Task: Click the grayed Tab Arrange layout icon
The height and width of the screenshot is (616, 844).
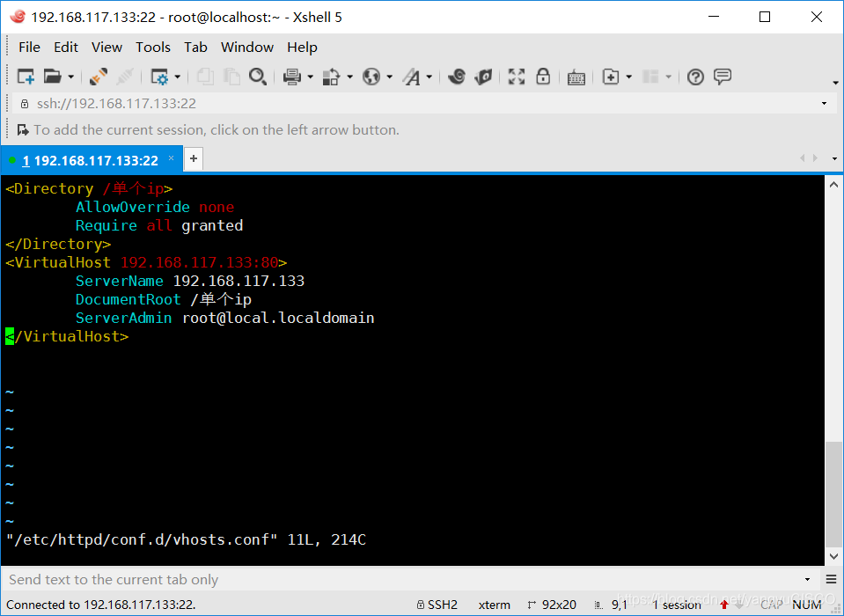Action: pyautogui.click(x=650, y=77)
